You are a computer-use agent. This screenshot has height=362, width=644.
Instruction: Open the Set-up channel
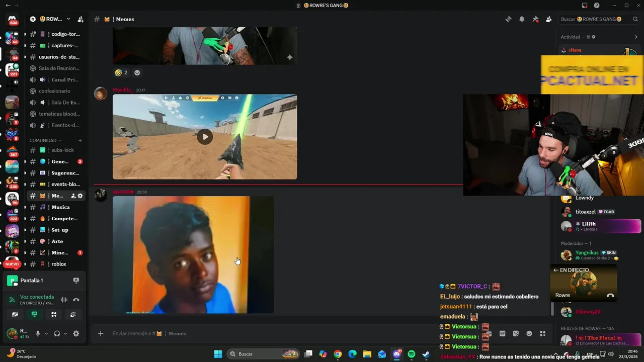click(56, 230)
